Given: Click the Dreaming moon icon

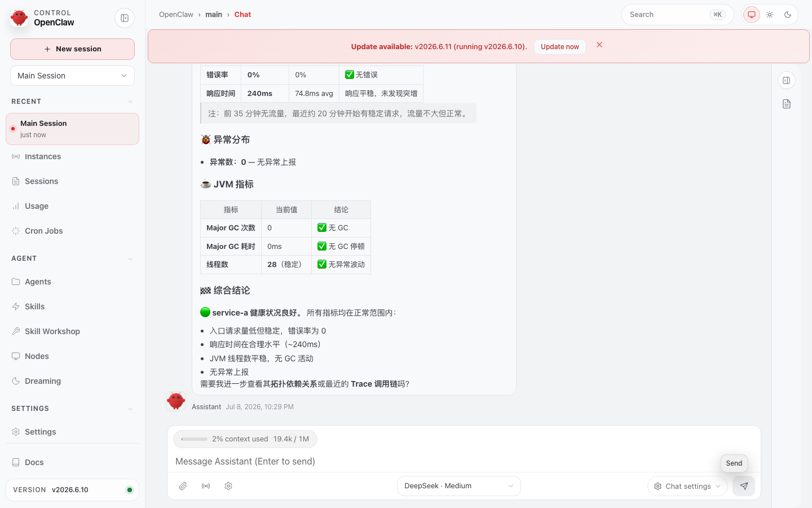Looking at the screenshot, I should point(16,381).
